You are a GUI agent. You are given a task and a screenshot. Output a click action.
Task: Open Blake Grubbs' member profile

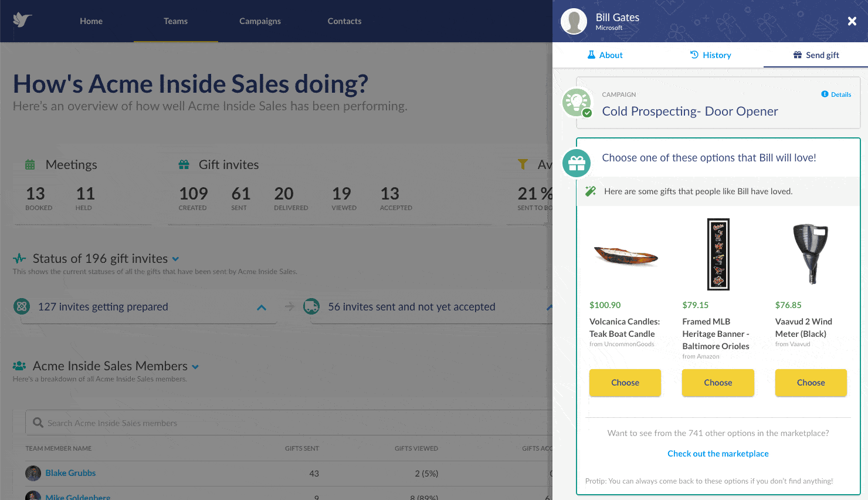point(70,473)
